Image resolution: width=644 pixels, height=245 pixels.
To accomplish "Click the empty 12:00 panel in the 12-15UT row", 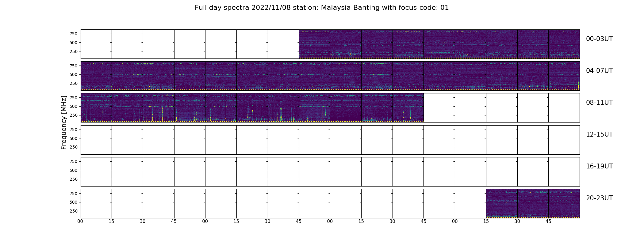I will tap(96, 140).
